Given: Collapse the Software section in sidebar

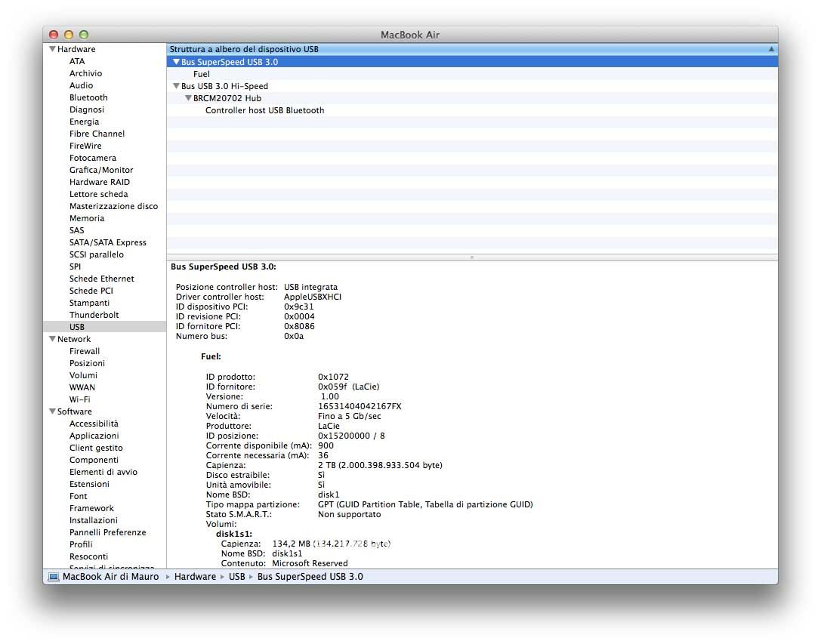Looking at the screenshot, I should point(52,411).
